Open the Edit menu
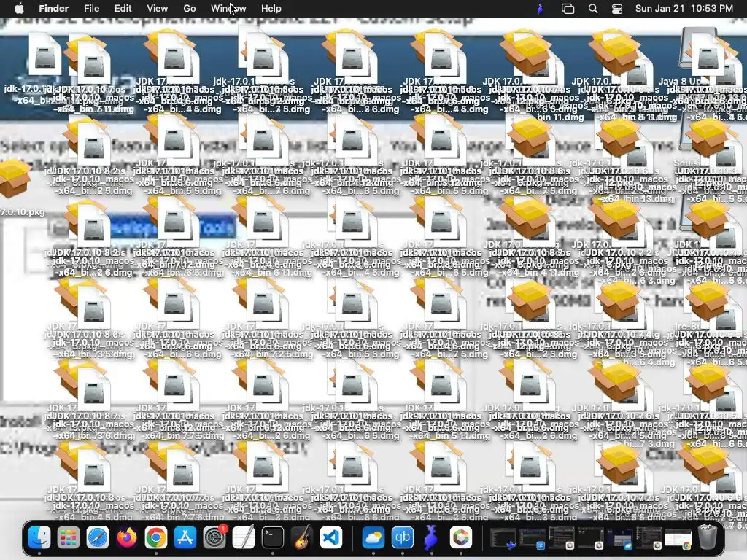The image size is (747, 560). pos(123,9)
